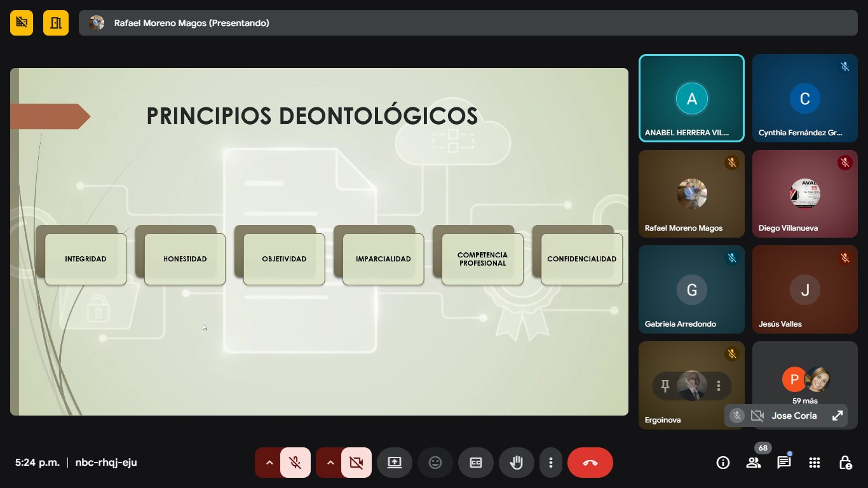Open the activities grid icon
Image resolution: width=868 pixels, height=488 pixels.
pos(815,463)
